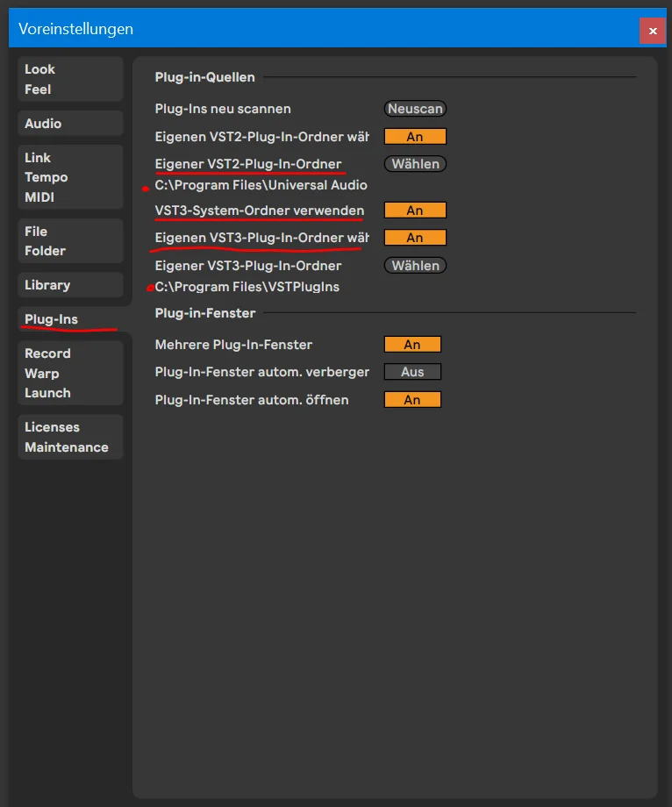Click the Plug-in-Fenster section heading
The height and width of the screenshot is (807, 672).
205,313
